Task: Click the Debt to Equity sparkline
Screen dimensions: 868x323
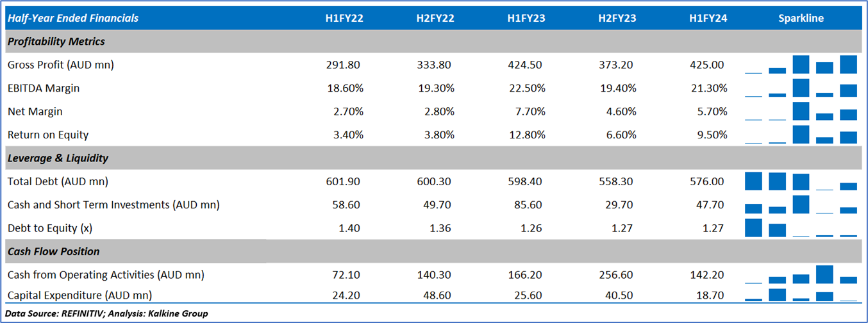Action: (801, 228)
